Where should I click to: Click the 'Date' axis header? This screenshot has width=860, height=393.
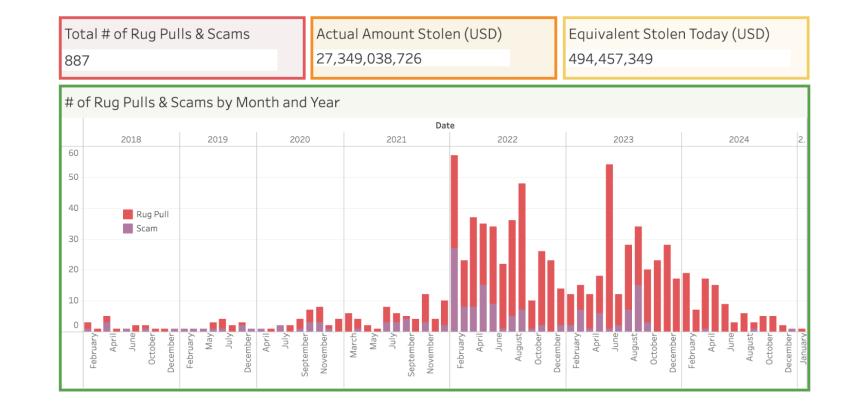[445, 126]
